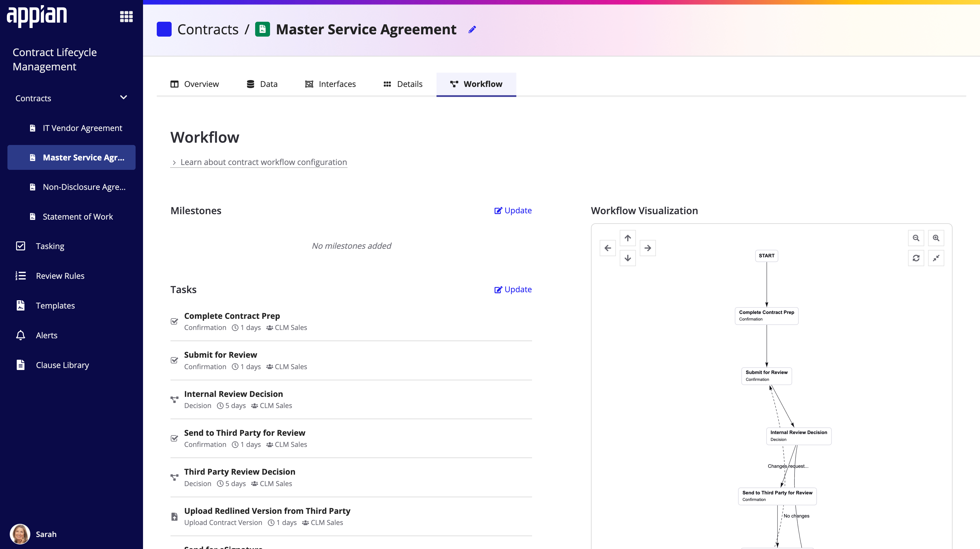Pan workflow visualization left with left arrow
980x549 pixels.
coord(608,248)
